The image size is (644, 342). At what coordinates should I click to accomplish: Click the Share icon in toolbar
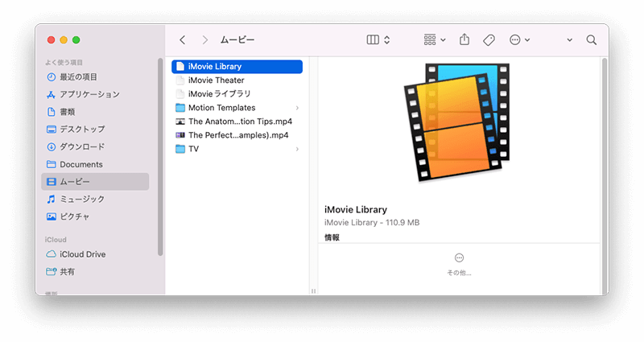click(464, 39)
